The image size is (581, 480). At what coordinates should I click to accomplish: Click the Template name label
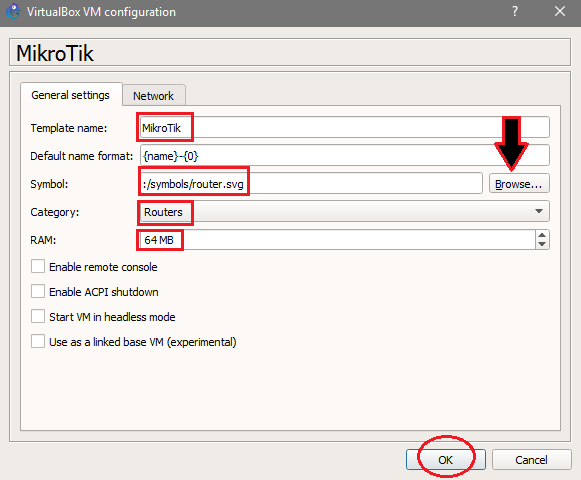click(69, 128)
